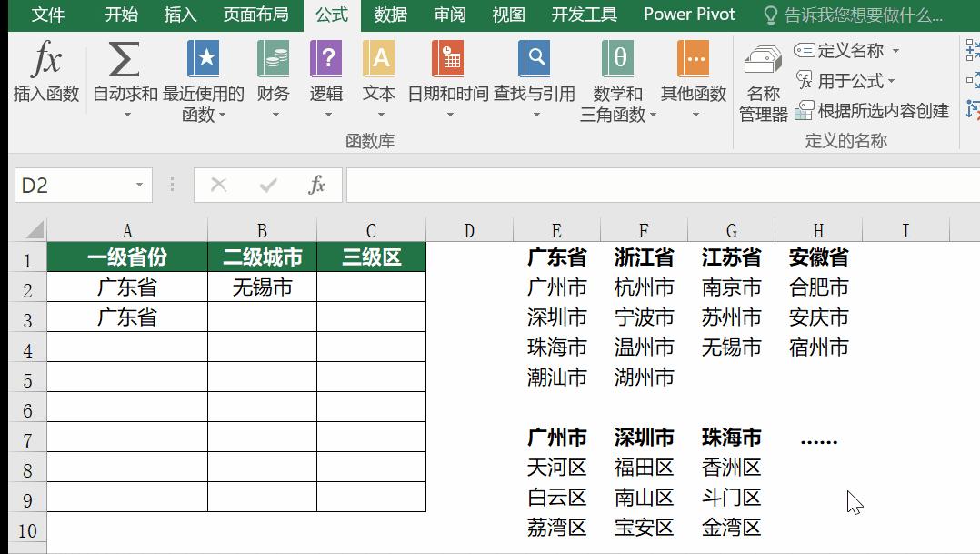Viewport: 980px width, 554px height.
Task: Switch to the View (视图) tab
Action: click(508, 15)
